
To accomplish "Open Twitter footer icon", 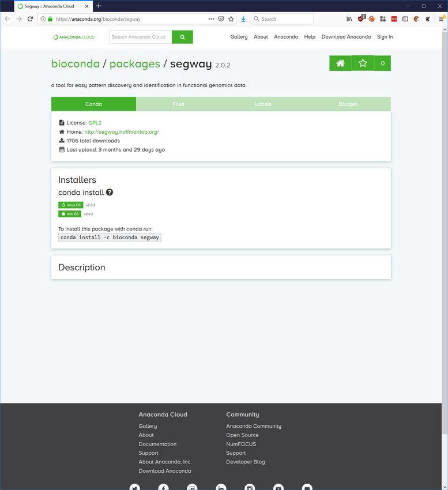I will [135, 487].
